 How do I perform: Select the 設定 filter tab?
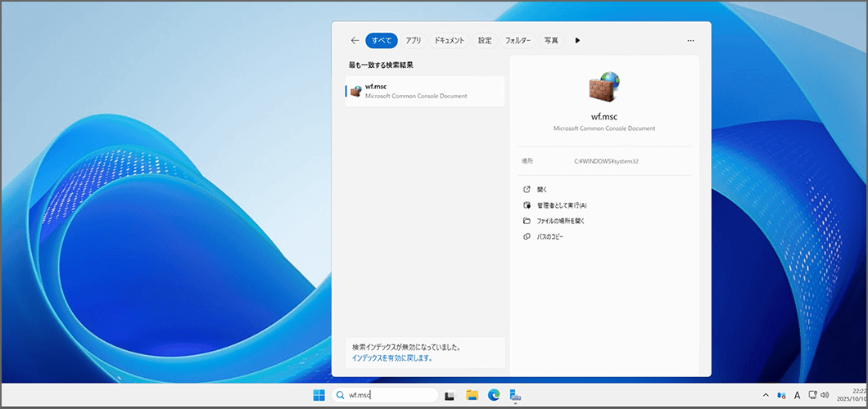485,40
